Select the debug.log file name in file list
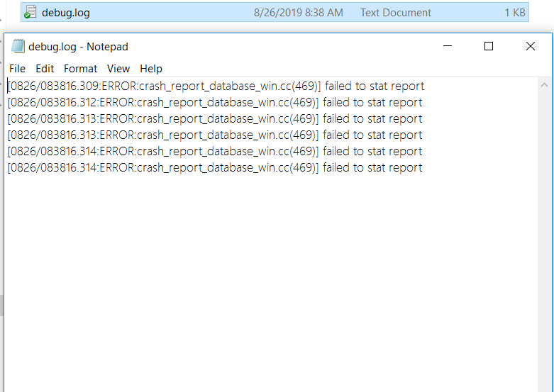554x392 pixels. [65, 13]
